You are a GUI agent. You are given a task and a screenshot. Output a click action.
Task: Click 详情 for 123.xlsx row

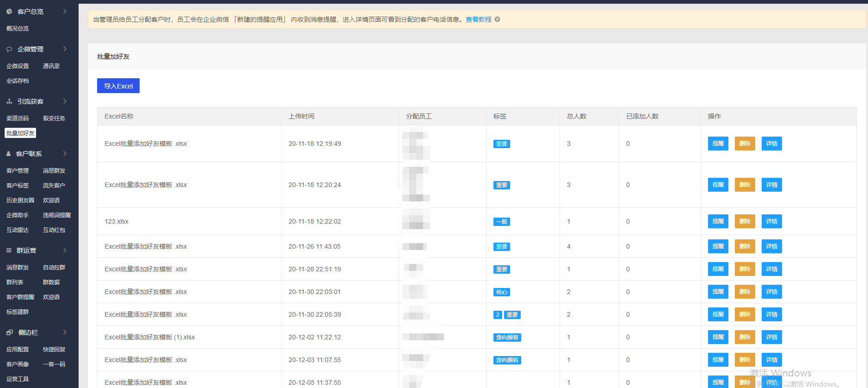[772, 221]
